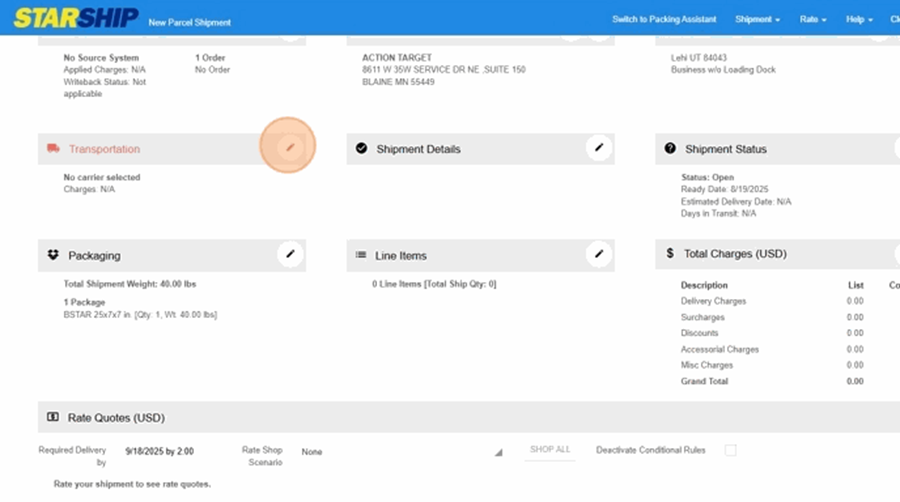The height and width of the screenshot is (502, 900).
Task: Click the Shipment Details edit pencil
Action: coord(598,148)
